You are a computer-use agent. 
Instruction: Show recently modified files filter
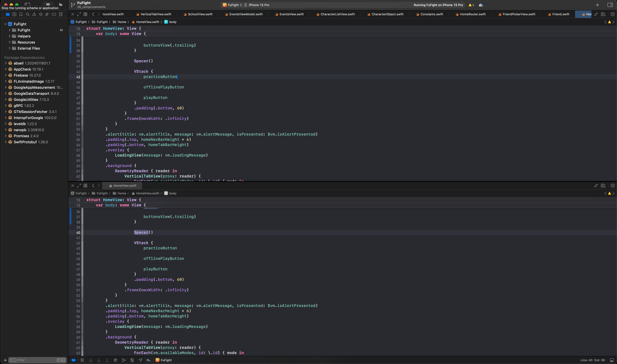pos(58,360)
